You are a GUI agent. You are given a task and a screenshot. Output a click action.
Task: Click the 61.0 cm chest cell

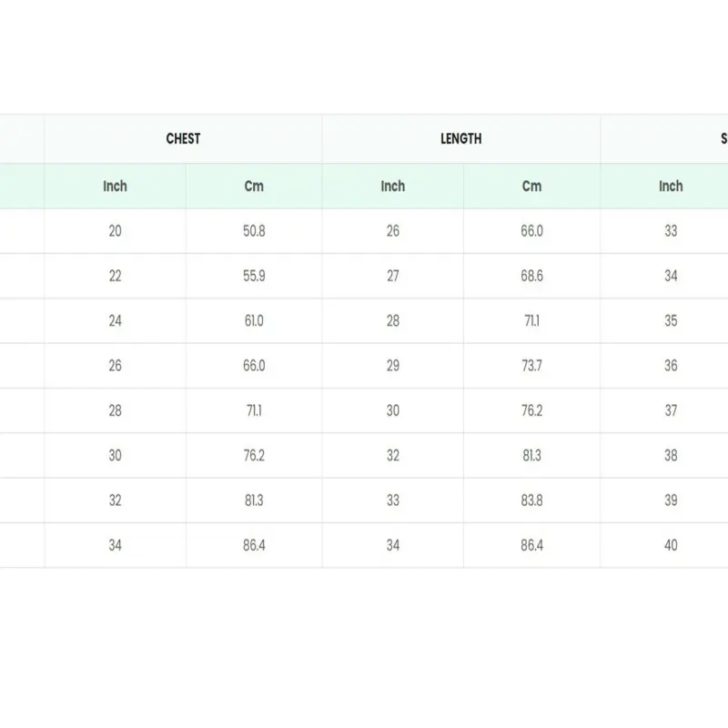coord(254,320)
